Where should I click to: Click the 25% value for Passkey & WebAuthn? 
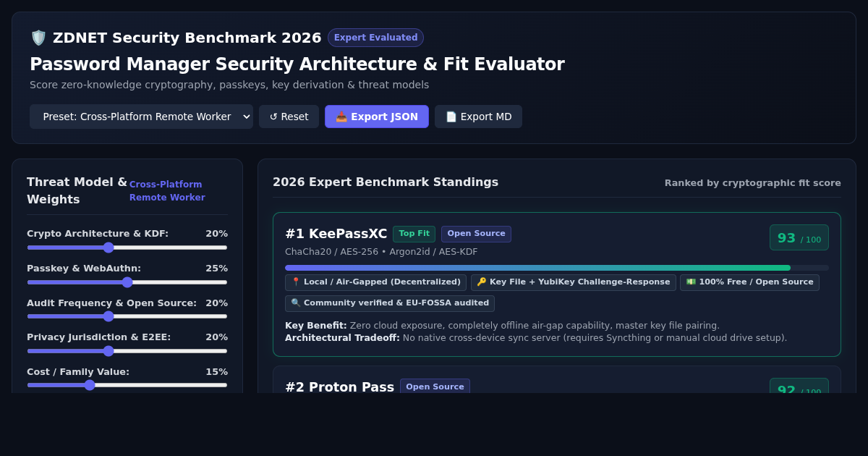tap(216, 269)
